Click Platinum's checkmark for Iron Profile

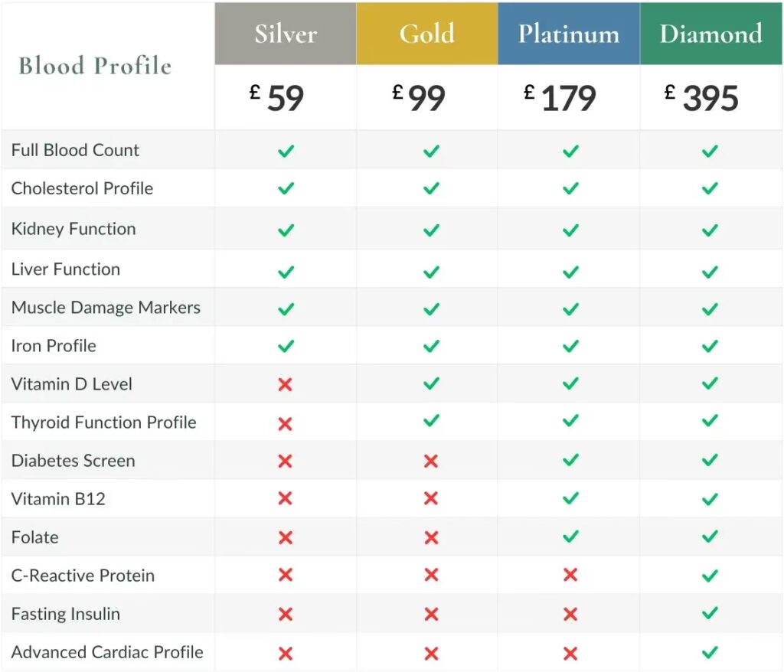click(x=570, y=346)
